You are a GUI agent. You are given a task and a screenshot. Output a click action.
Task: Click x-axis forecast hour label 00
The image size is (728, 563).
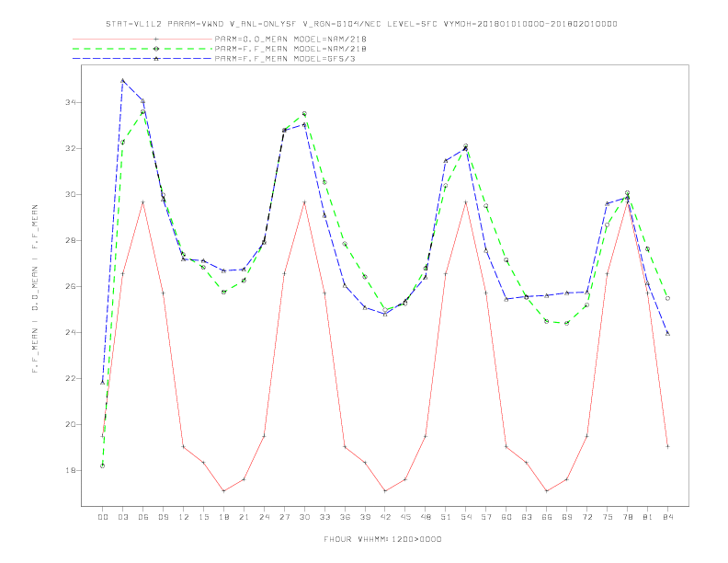[103, 517]
